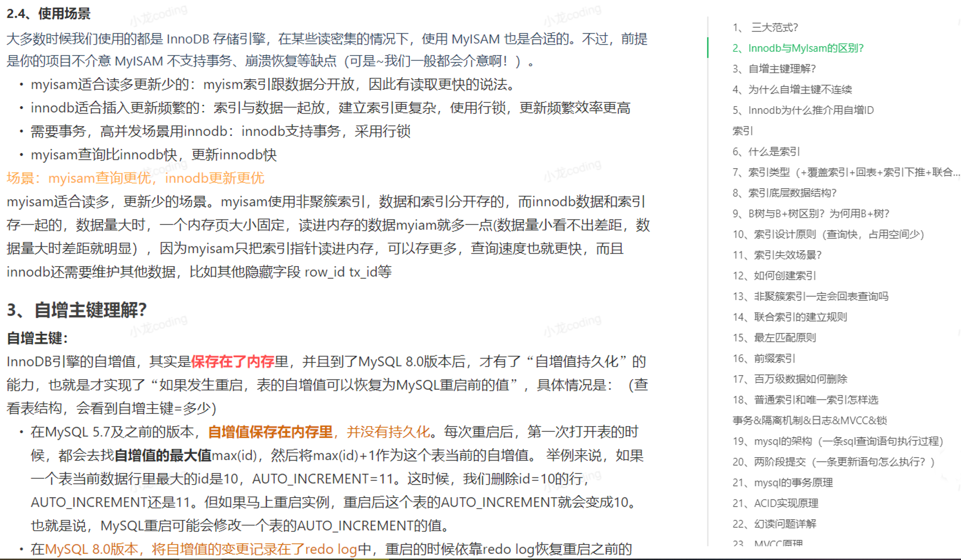
Task: Click the '3、自增主键理解?' main heading
Action: (x=76, y=310)
